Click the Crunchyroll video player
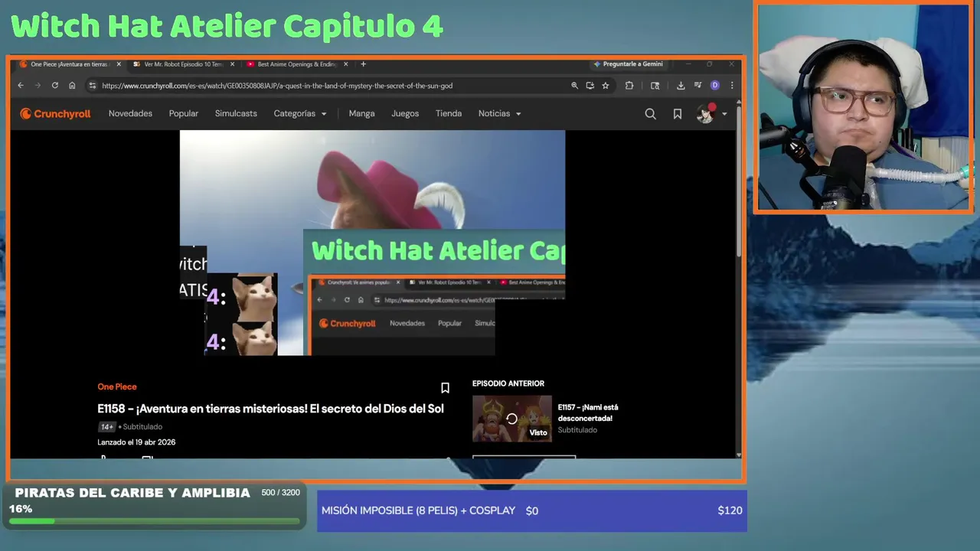This screenshot has width=980, height=551. click(372, 243)
